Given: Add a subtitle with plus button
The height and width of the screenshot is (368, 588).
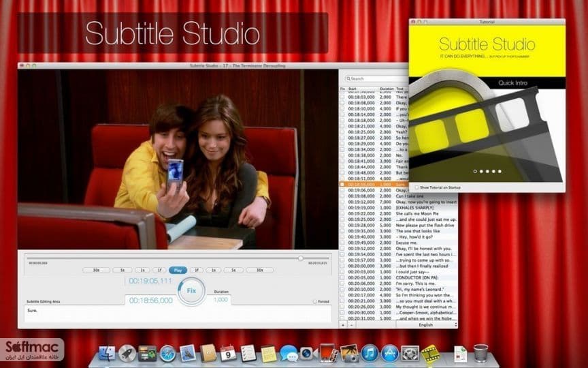Looking at the screenshot, I should pyautogui.click(x=343, y=324).
